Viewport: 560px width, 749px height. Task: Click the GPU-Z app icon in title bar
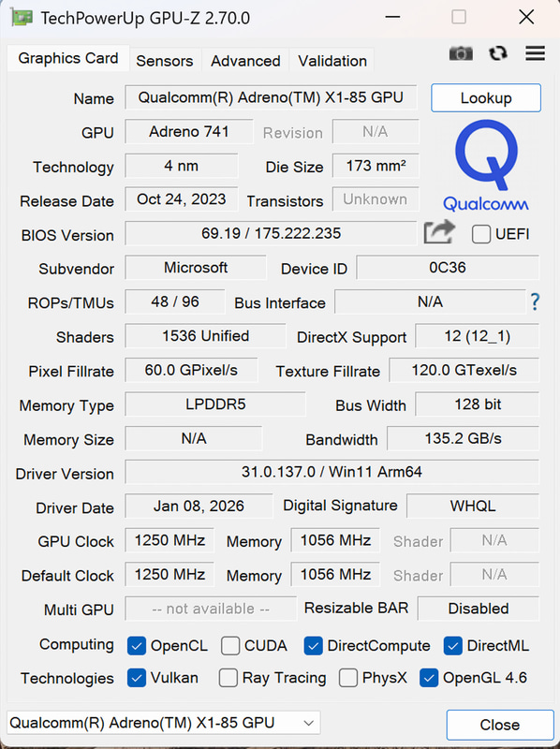(21, 18)
